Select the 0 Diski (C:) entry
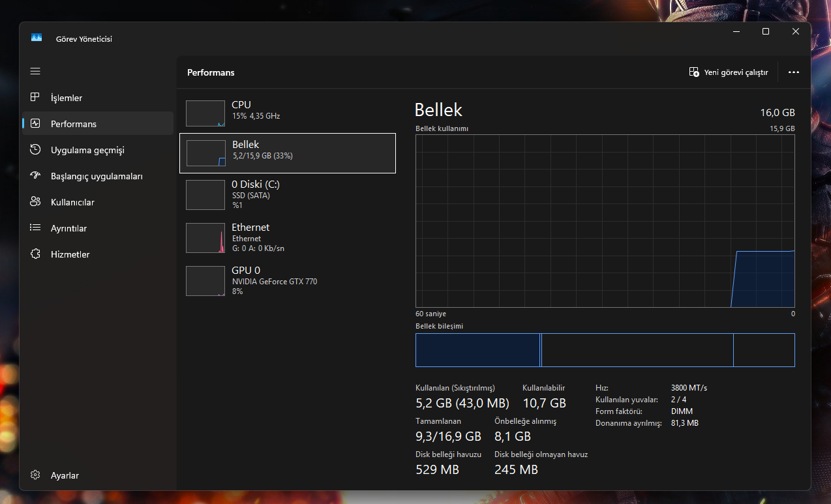The width and height of the screenshot is (831, 504). (288, 194)
